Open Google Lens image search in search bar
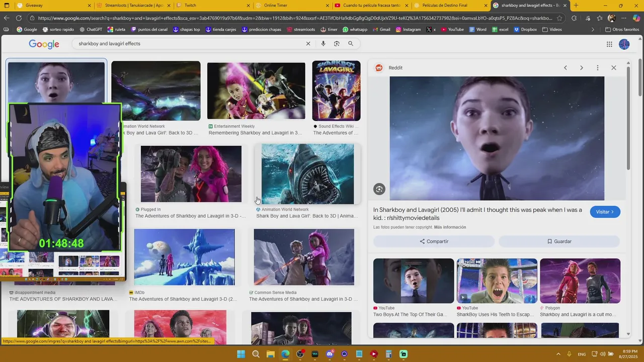Viewport: 644px width, 362px height. (337, 44)
